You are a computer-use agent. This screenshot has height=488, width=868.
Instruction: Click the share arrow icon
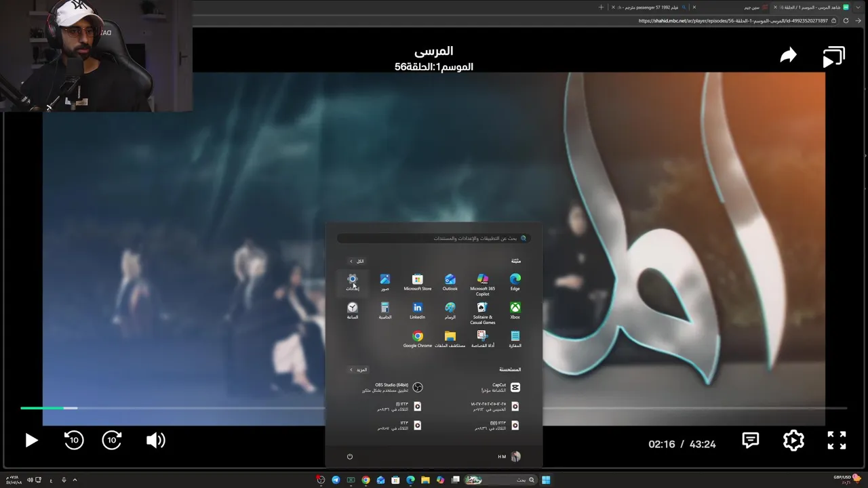point(788,56)
